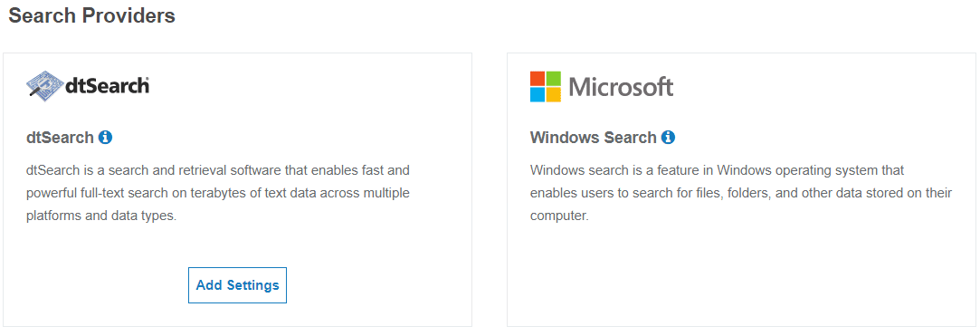Select the Search Providers page heading
The width and height of the screenshot is (980, 336).
click(x=92, y=15)
